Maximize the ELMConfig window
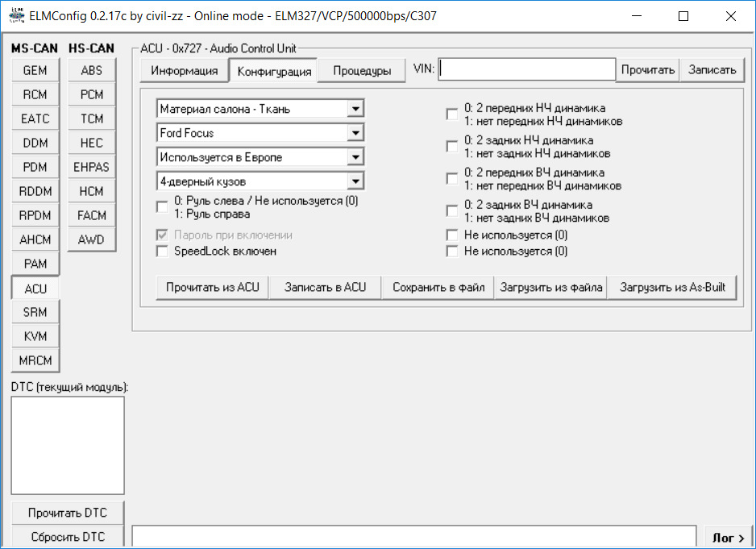 pyautogui.click(x=683, y=16)
